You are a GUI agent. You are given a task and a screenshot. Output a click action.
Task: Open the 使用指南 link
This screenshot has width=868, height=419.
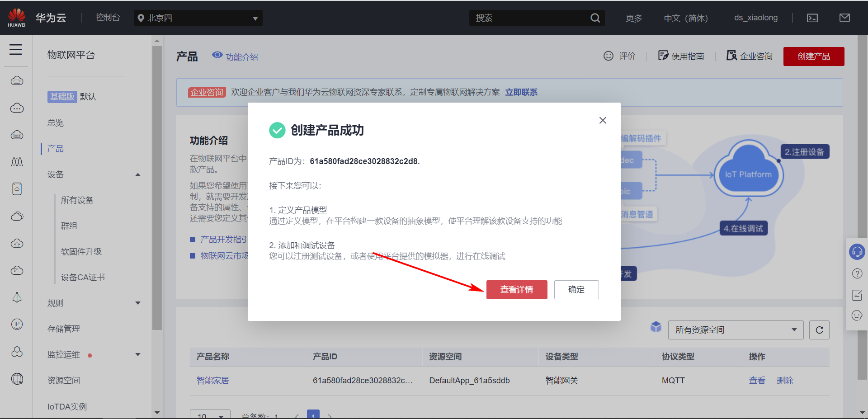coord(681,56)
